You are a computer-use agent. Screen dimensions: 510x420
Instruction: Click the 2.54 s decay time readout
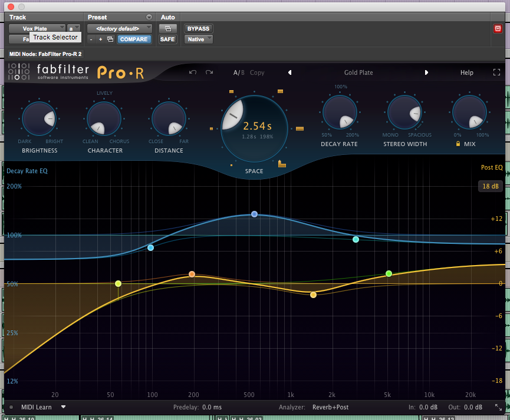tap(257, 126)
